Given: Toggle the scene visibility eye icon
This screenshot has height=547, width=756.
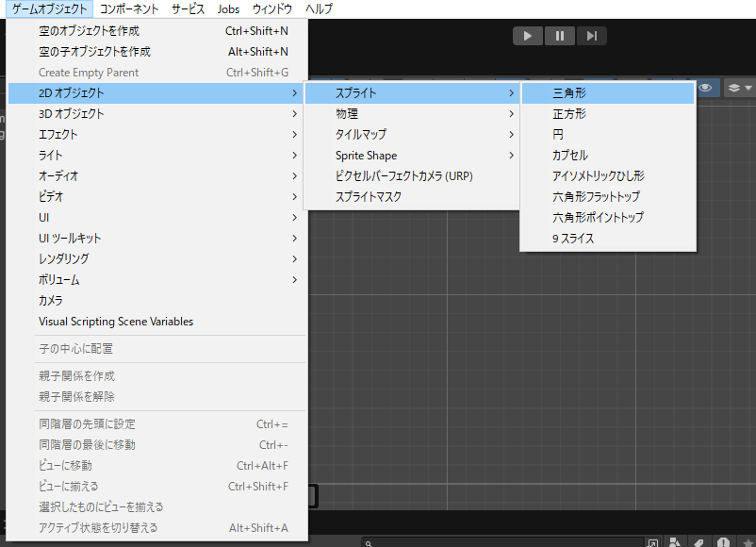Looking at the screenshot, I should tap(705, 88).
